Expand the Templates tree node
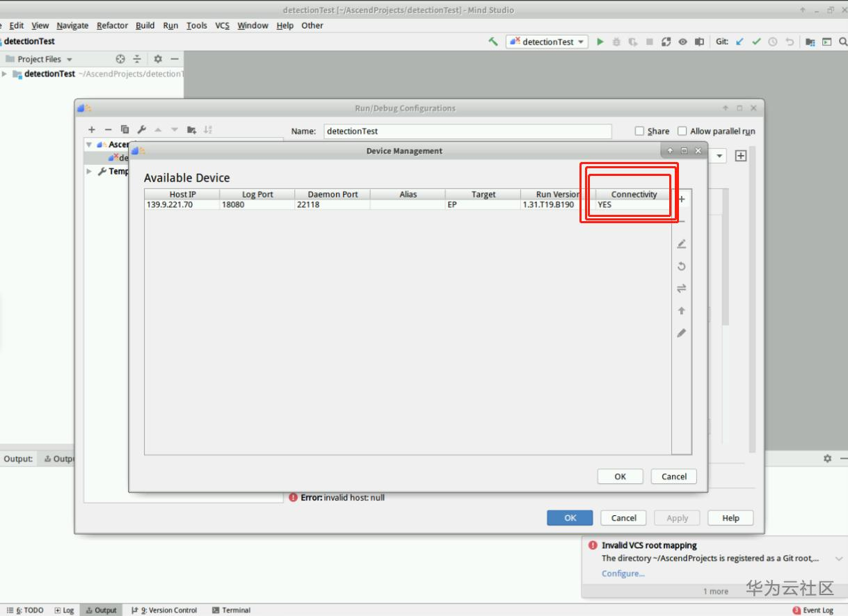Image resolution: width=848 pixels, height=616 pixels. point(89,171)
